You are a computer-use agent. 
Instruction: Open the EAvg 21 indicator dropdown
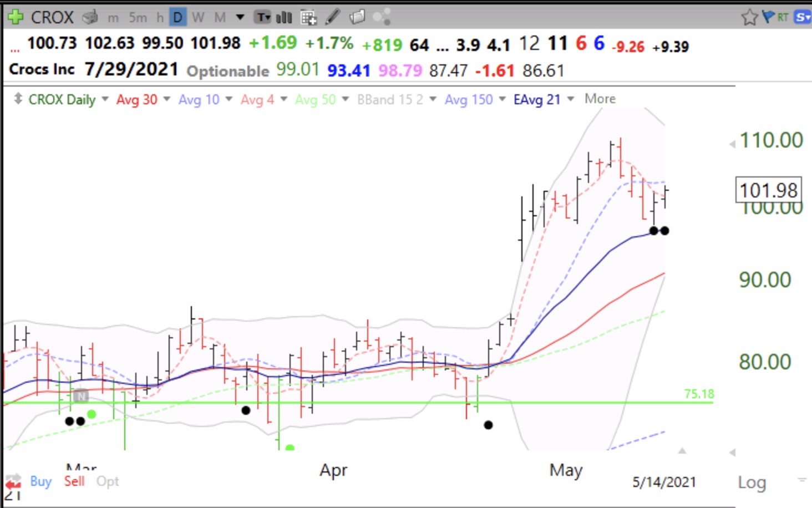570,99
